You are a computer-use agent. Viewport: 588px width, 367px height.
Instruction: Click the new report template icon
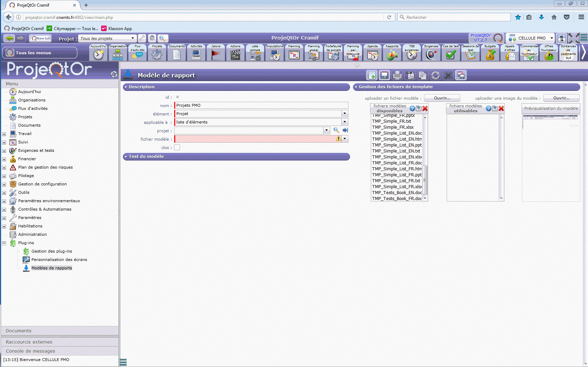click(372, 75)
